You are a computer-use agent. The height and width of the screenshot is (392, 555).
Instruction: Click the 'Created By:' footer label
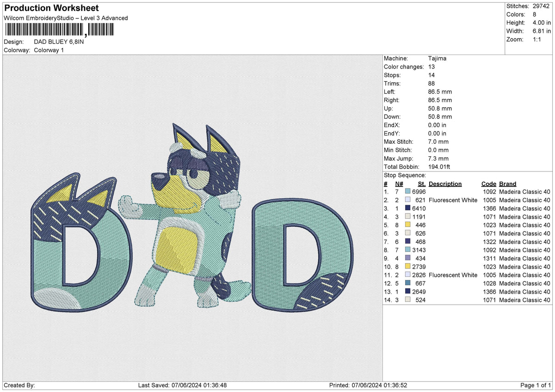pyautogui.click(x=19, y=385)
